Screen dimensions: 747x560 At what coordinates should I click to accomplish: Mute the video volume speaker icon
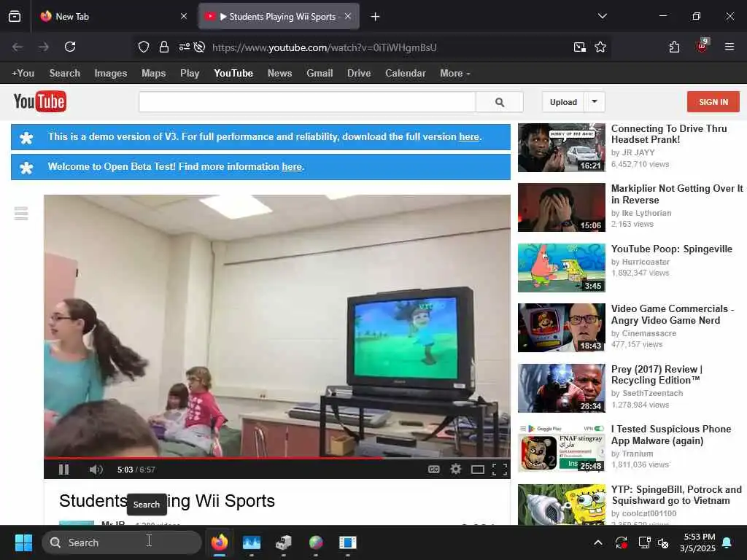(x=96, y=470)
